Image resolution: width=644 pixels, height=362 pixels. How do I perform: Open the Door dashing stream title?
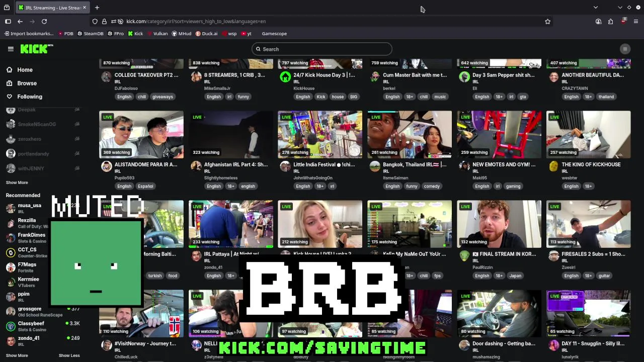(x=504, y=343)
